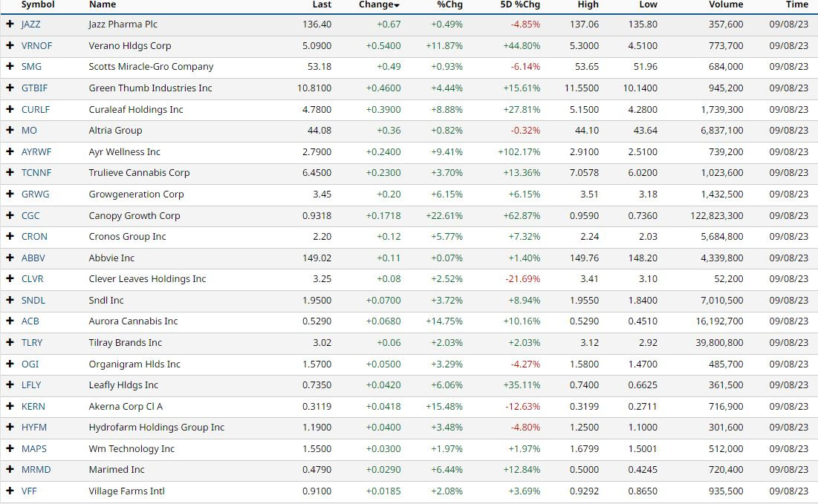
Task: Open the VFF symbol link
Action: click(29, 491)
